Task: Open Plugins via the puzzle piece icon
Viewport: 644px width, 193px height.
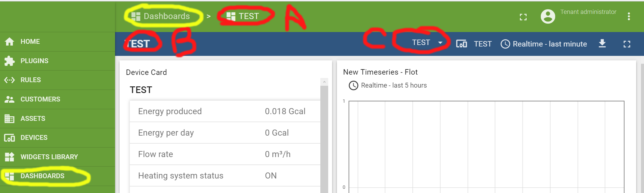Action: click(x=10, y=60)
